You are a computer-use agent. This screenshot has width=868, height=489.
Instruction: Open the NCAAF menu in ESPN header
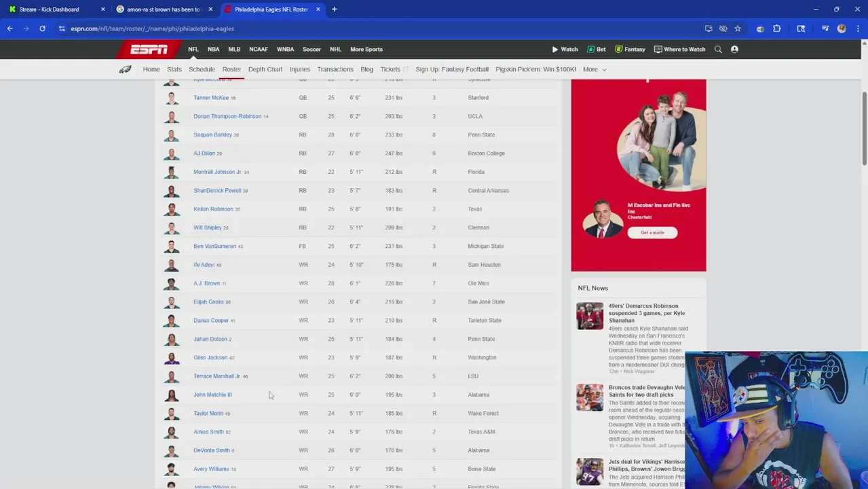(x=259, y=49)
